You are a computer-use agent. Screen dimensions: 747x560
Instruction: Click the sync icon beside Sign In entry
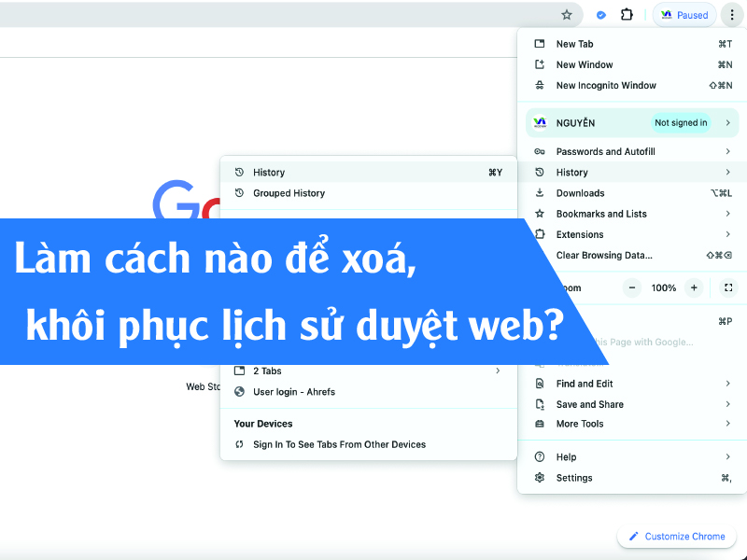click(239, 444)
